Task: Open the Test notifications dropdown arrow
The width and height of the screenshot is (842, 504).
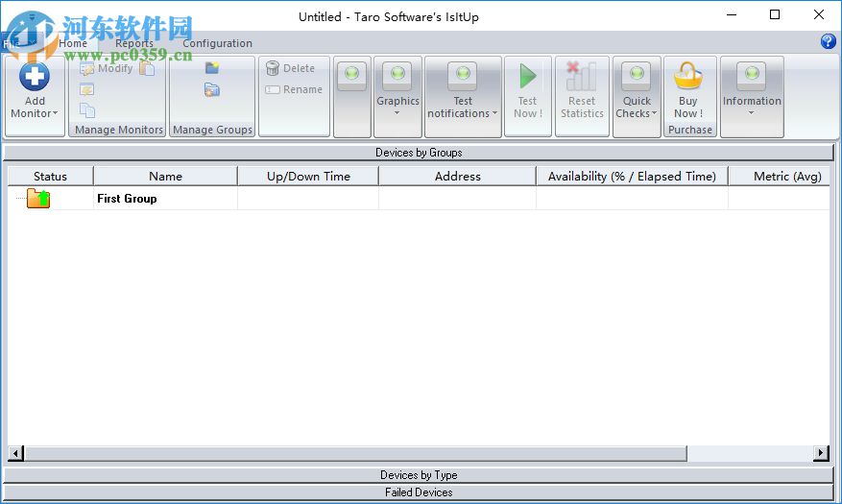Action: [494, 113]
